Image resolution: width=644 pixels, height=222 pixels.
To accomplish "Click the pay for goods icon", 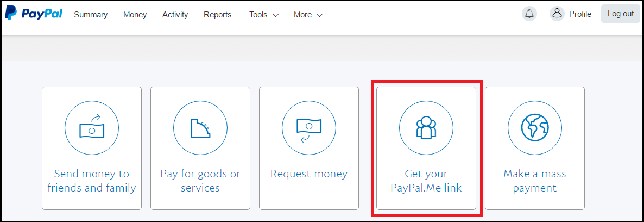I will [200, 127].
